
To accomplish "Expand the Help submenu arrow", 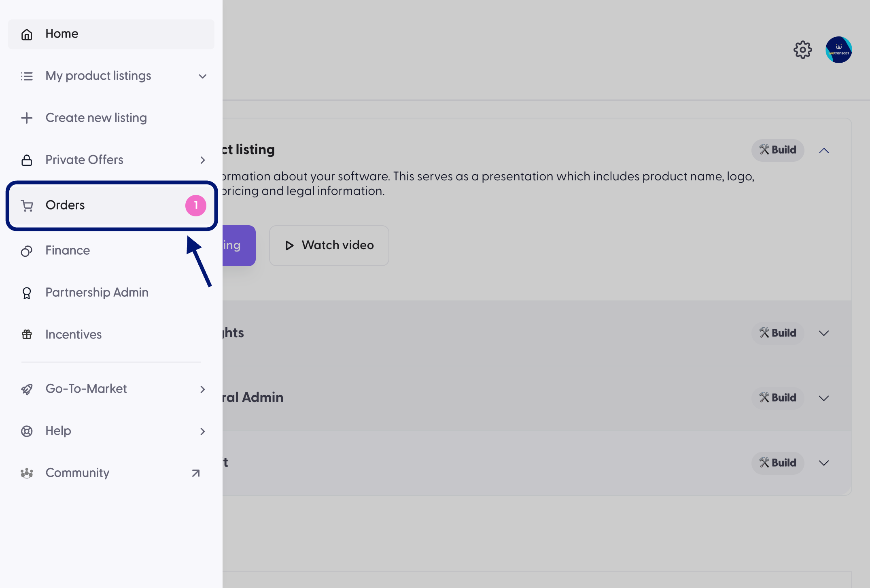I will pos(203,431).
